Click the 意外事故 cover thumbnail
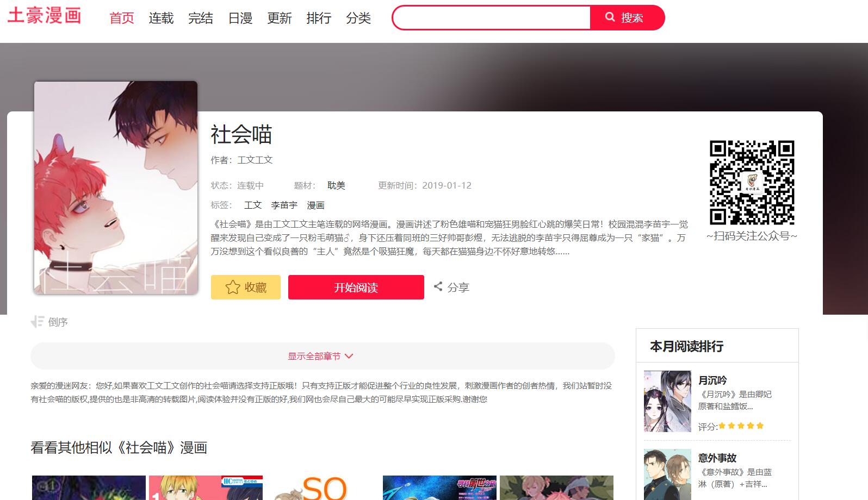Viewport: 868px width, 500px height. tap(667, 474)
